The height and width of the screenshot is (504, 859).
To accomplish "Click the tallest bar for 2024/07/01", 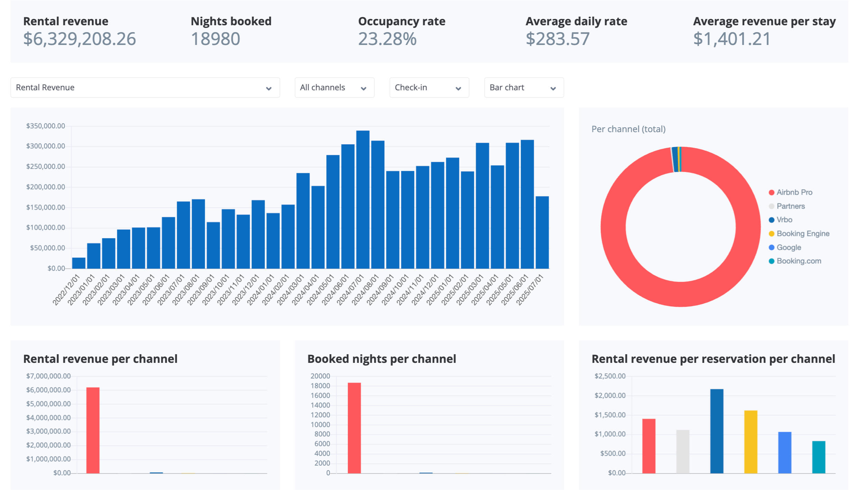I will 363,200.
